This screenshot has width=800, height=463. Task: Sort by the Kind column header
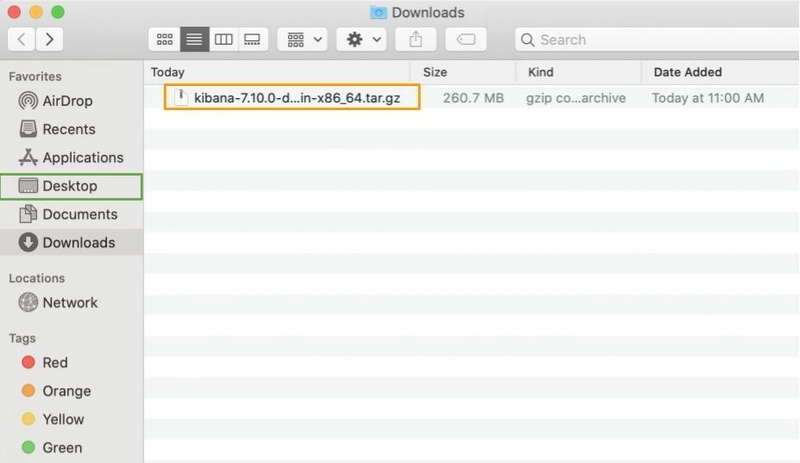click(579, 72)
